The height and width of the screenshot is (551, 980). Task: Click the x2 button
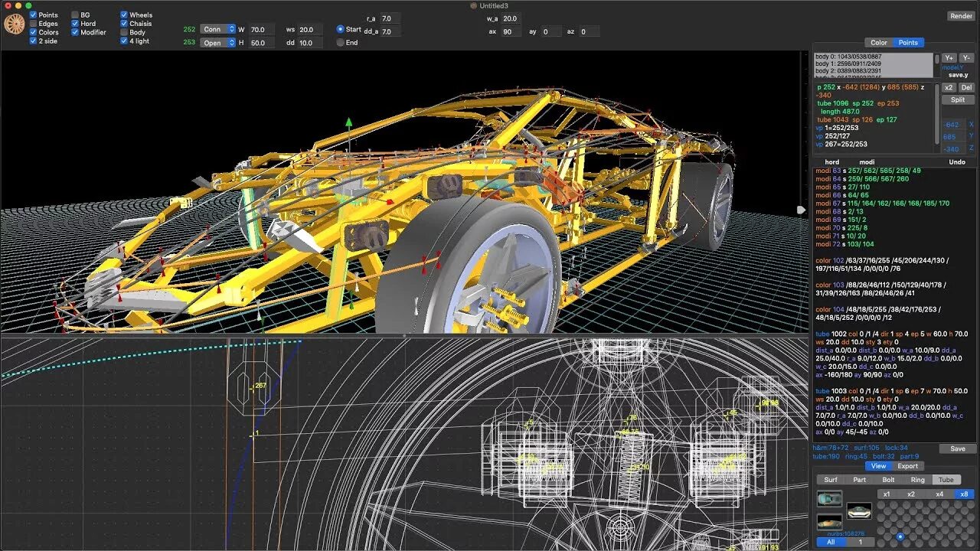[x=949, y=87]
